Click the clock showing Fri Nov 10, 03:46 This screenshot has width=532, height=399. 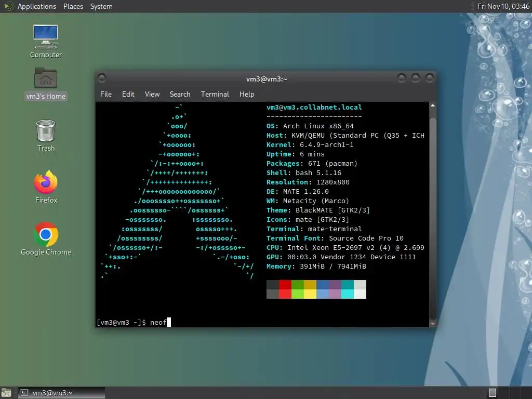[x=503, y=6]
